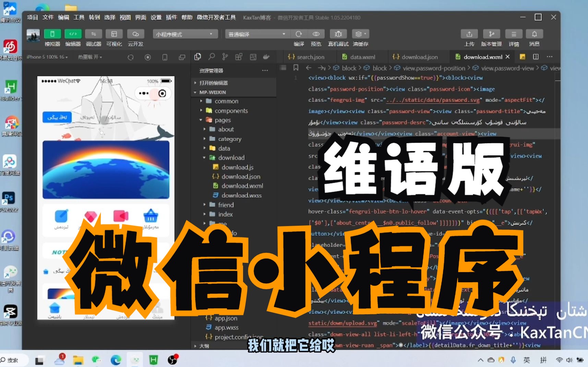Open the 工具 menu
The image size is (588, 367).
pyautogui.click(x=79, y=17)
